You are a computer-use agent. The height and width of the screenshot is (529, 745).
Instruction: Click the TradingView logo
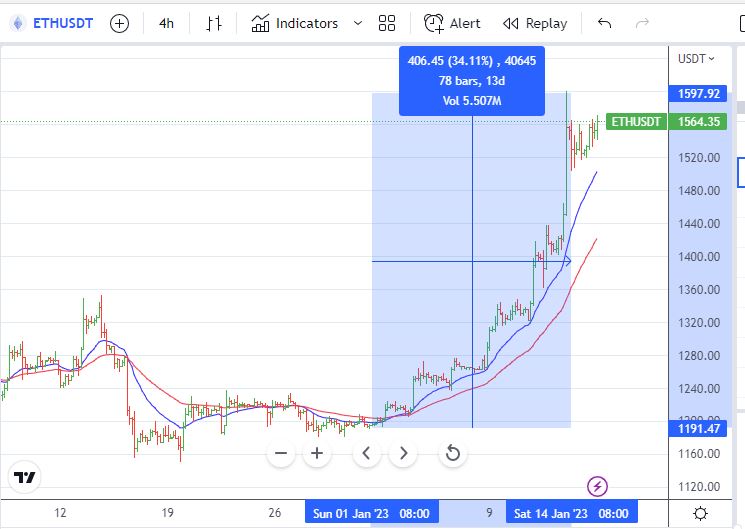(25, 477)
